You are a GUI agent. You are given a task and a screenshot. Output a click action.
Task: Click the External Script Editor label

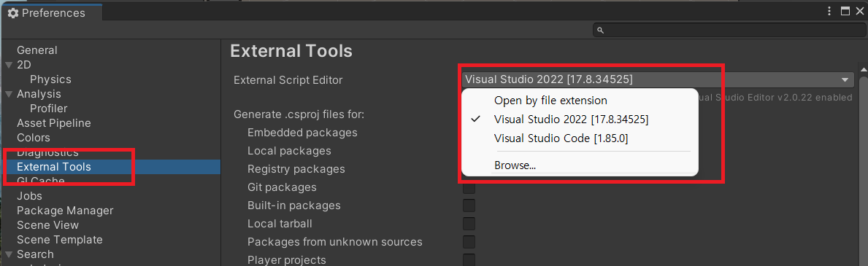pyautogui.click(x=288, y=80)
